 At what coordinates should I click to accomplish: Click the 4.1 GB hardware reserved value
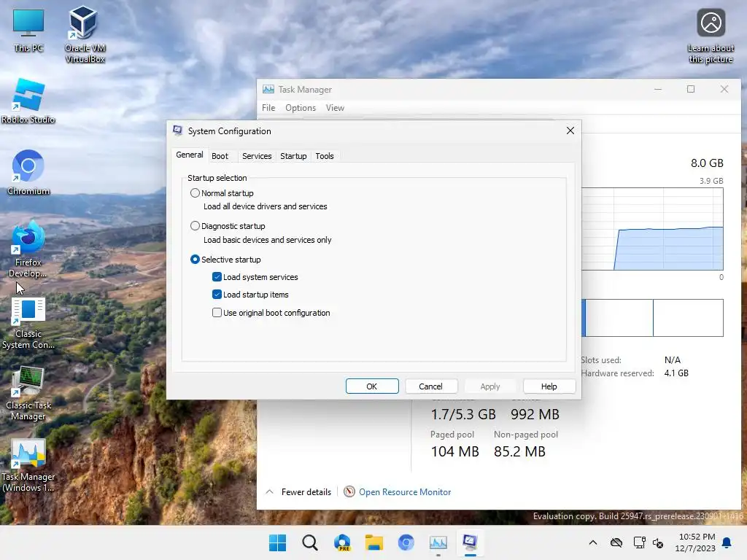676,373
